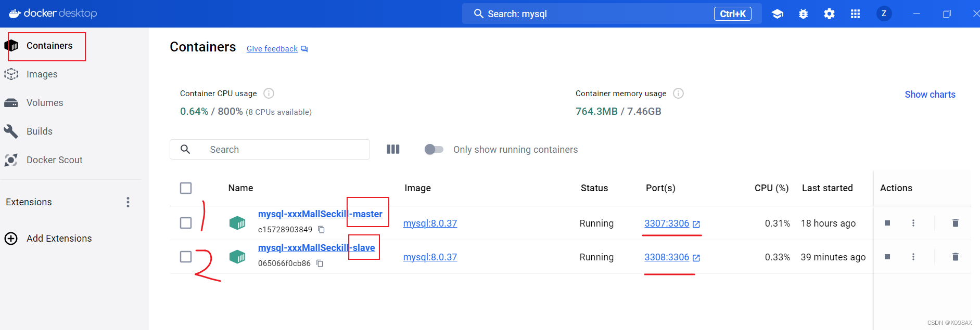Toggle Only show running containers switch
Image resolution: width=980 pixels, height=330 pixels.
[x=434, y=150]
